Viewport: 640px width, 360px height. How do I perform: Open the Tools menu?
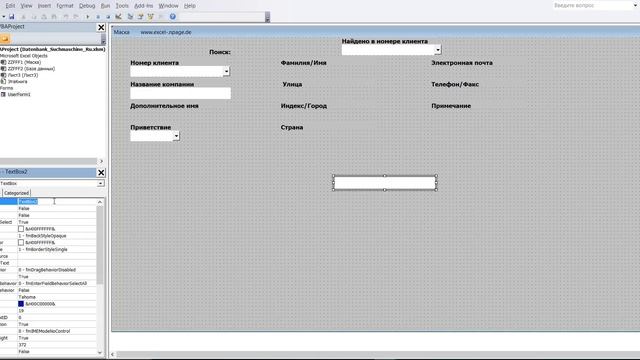(x=122, y=6)
